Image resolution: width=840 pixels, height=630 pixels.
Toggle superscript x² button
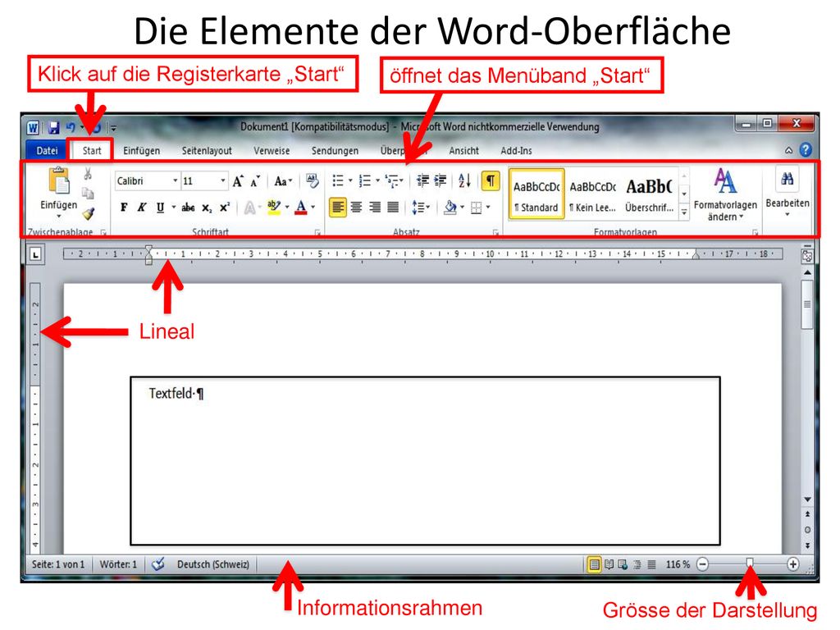coord(225,208)
